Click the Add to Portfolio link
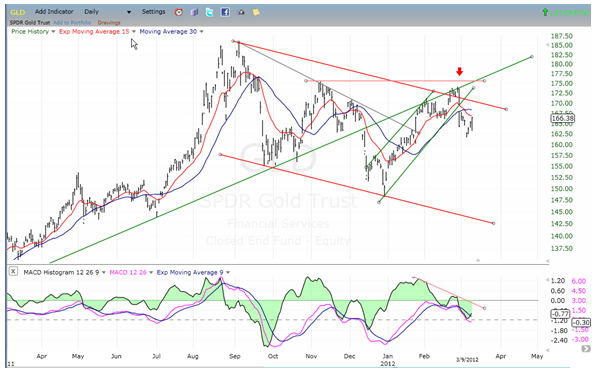 tap(72, 23)
